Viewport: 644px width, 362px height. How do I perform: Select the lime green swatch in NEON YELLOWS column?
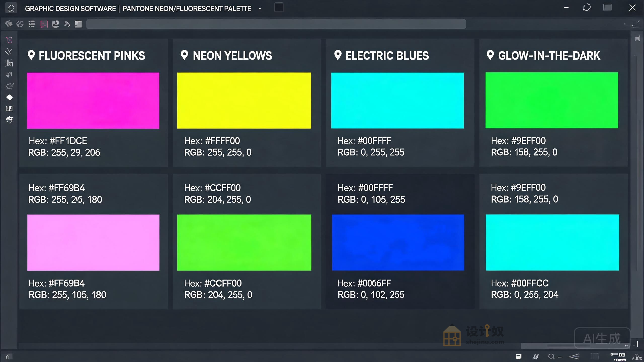pos(244,243)
